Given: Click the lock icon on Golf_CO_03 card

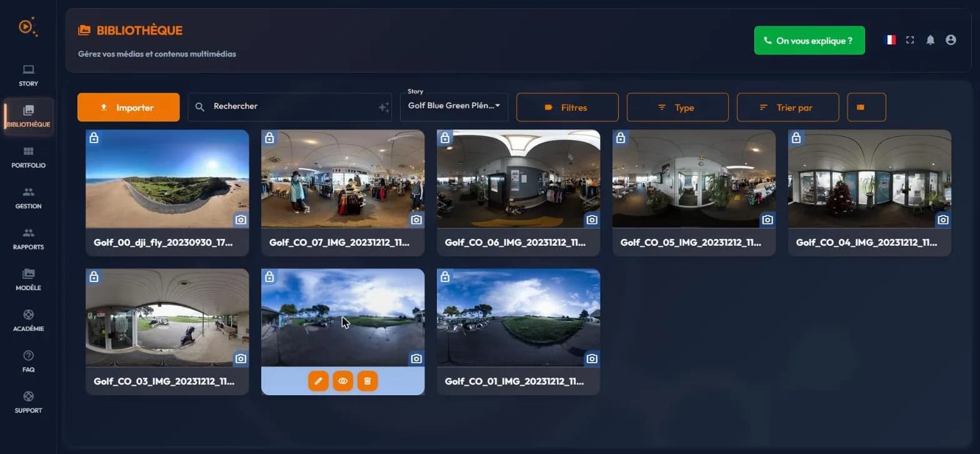Looking at the screenshot, I should point(94,276).
